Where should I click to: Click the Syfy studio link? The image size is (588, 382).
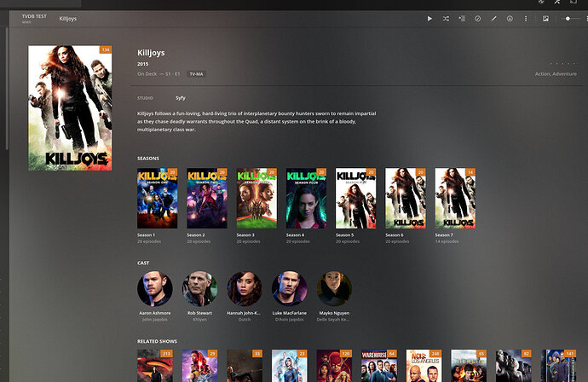pos(181,98)
